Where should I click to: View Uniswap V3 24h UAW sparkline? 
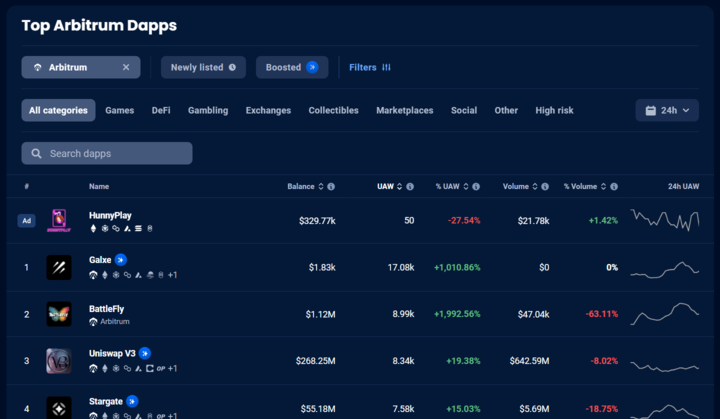click(665, 366)
